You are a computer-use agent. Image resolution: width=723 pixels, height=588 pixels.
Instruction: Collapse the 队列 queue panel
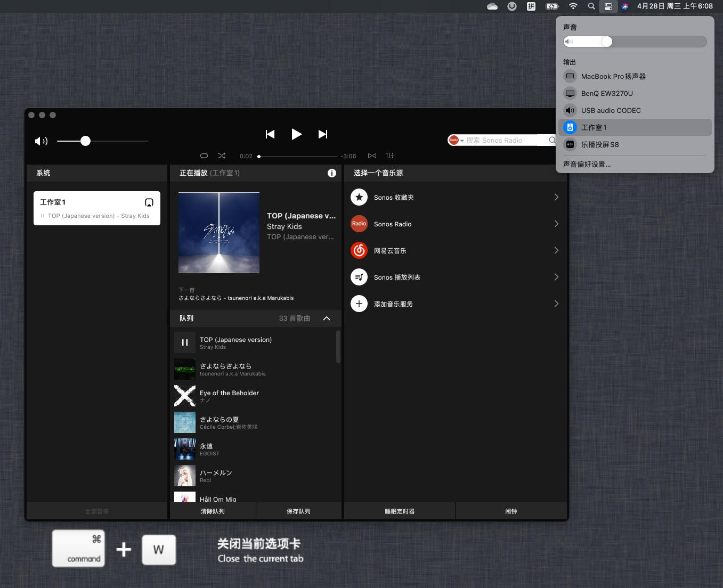point(327,318)
